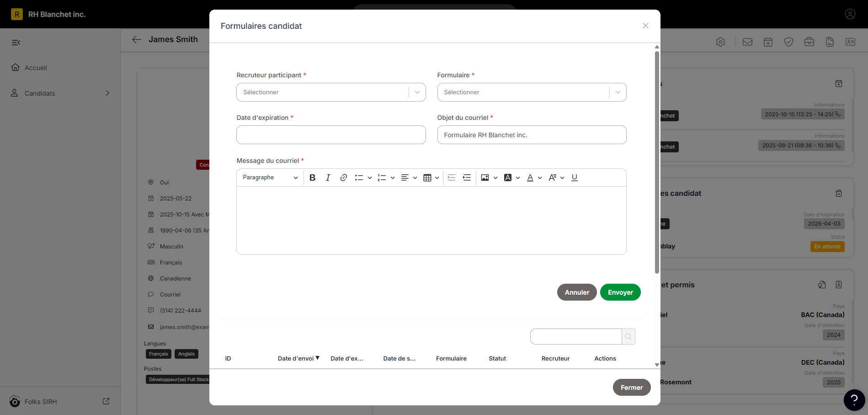Toggle italic formatting in message editor
This screenshot has width=868, height=415.
[328, 178]
